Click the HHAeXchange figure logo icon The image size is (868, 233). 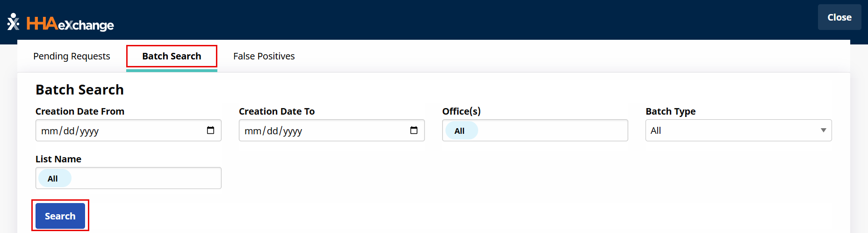[13, 22]
